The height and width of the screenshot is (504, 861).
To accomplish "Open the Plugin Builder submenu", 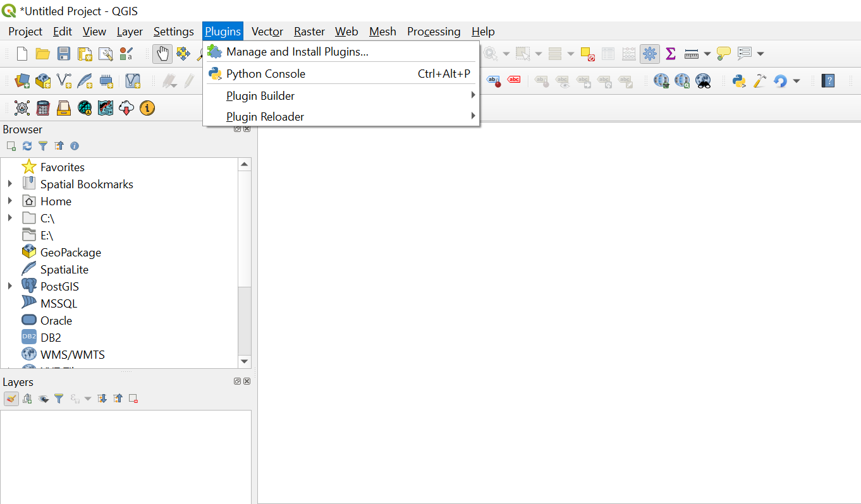I will pos(341,95).
